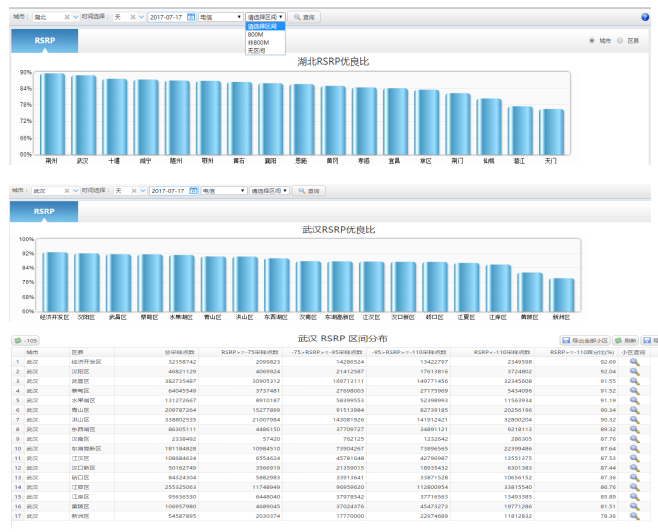Screen dimensions: 658x532
Task: Click the second save button at the table's right edge
Action: [x=650, y=341]
